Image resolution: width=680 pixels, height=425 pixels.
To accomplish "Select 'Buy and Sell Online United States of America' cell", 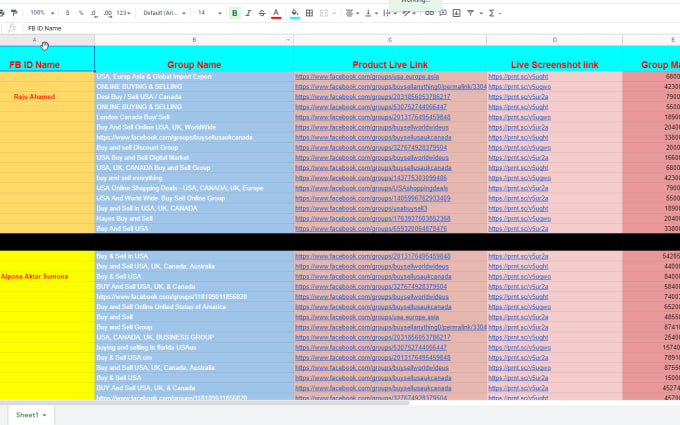I will click(194, 307).
